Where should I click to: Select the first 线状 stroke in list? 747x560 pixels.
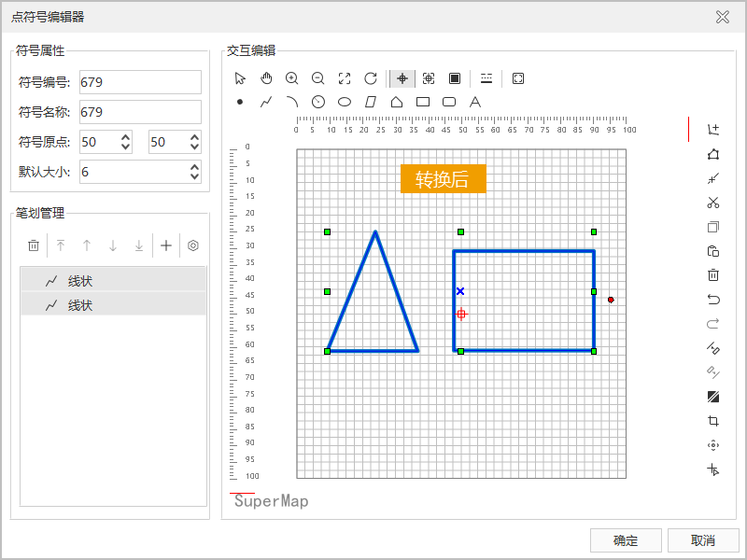113,280
